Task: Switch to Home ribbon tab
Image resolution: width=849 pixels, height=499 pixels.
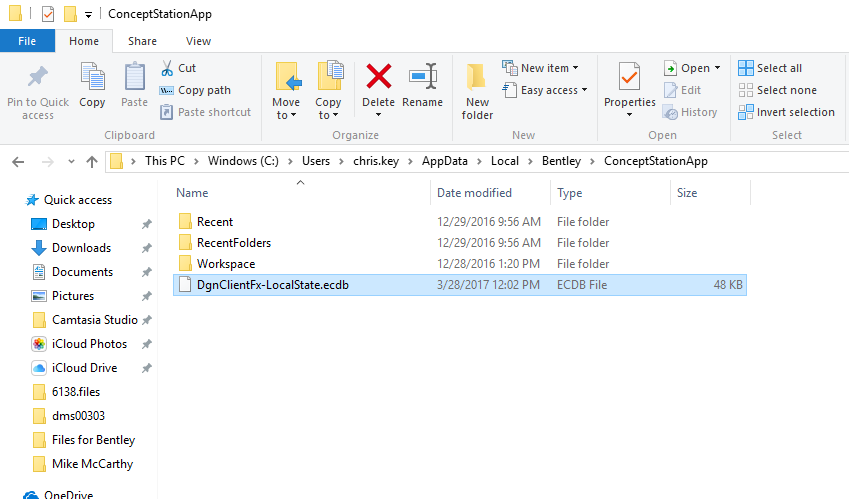Action: pos(84,41)
